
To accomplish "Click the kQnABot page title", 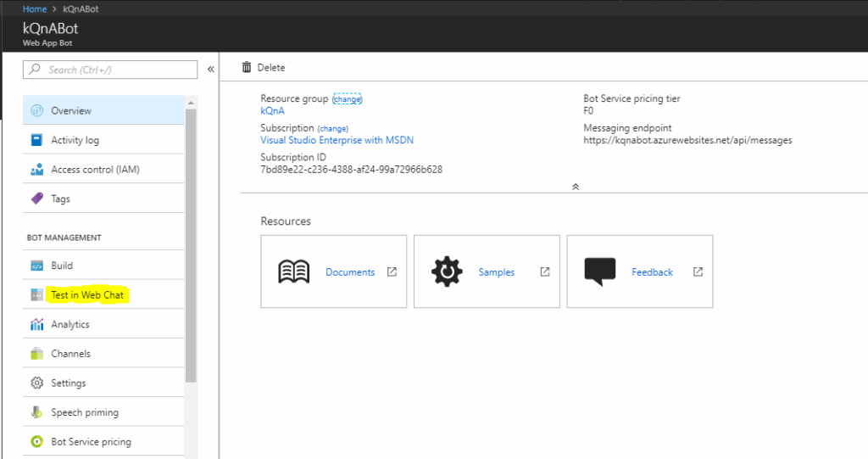I will [x=50, y=28].
